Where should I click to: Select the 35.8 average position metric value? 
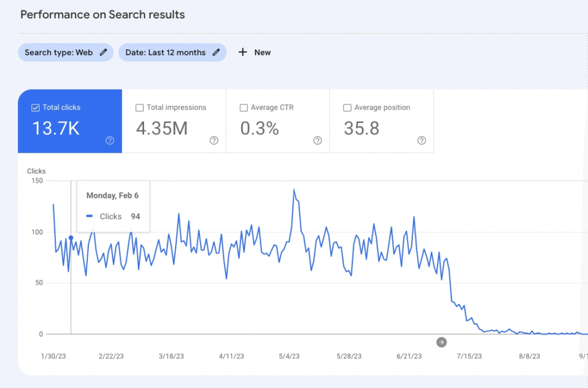point(361,129)
